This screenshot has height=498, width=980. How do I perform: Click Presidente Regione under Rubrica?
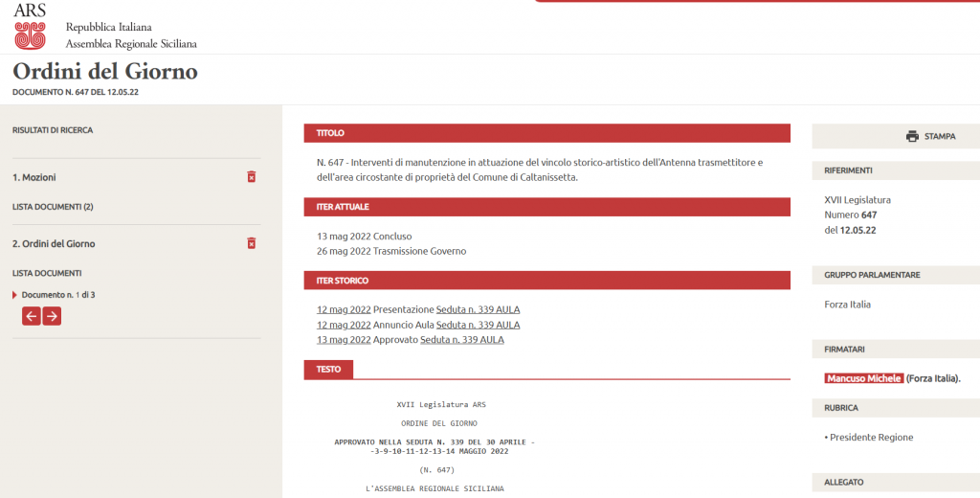871,438
